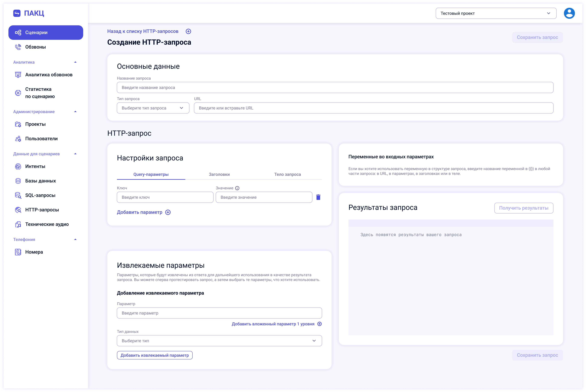The image size is (586, 392).
Task: Open Технические аудио section
Action: pos(47,224)
